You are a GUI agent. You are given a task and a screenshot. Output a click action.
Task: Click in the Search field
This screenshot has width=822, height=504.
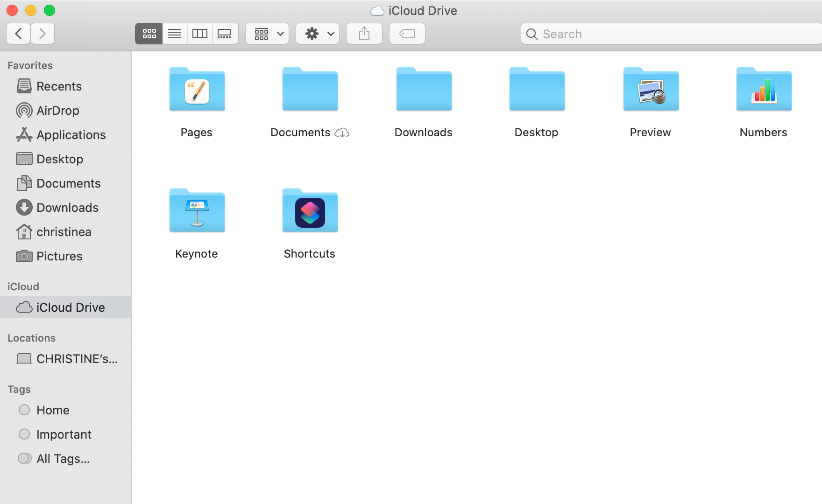point(672,34)
